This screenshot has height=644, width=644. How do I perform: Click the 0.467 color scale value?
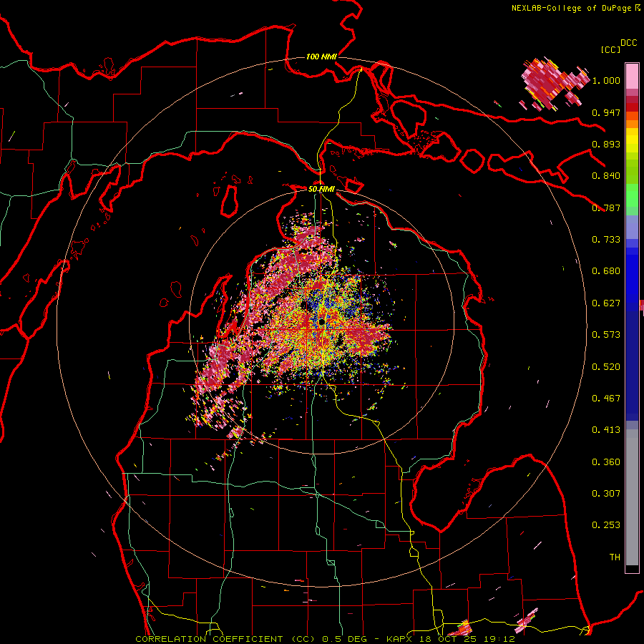pyautogui.click(x=606, y=399)
